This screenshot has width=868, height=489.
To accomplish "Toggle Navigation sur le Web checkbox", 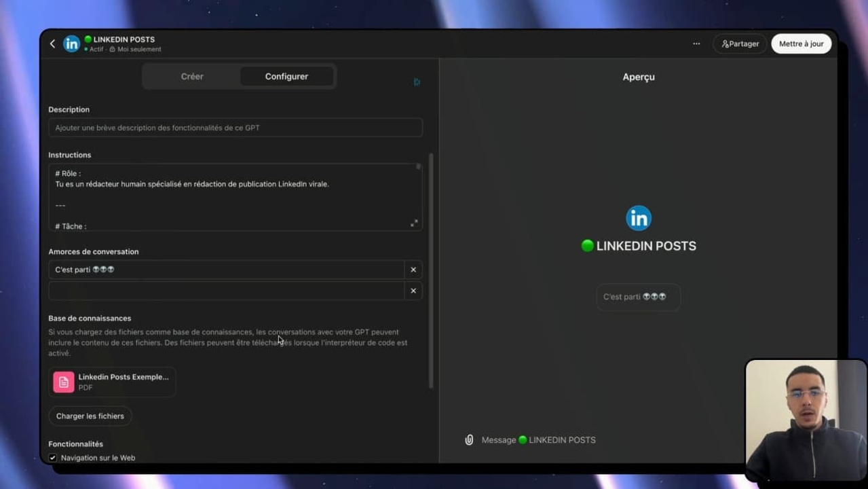I will coord(53,458).
